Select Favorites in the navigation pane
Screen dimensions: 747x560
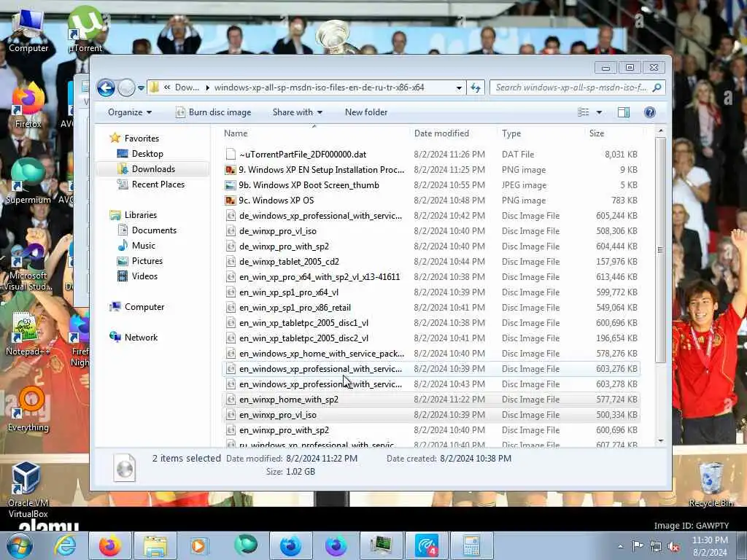click(x=142, y=138)
